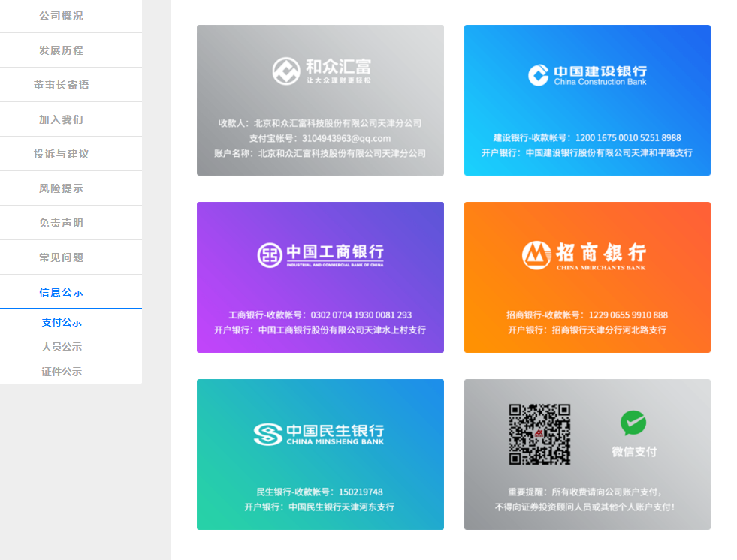The image size is (737, 560).
Task: Collapse the 信息公示 sidebar section
Action: click(62, 292)
